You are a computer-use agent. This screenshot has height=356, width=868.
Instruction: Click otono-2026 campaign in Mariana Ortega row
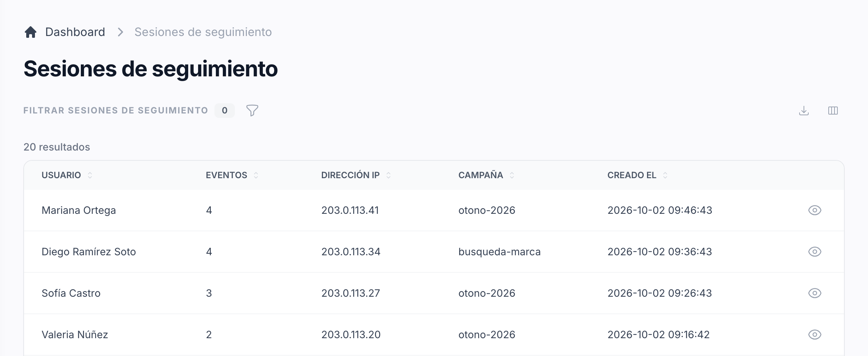click(487, 210)
